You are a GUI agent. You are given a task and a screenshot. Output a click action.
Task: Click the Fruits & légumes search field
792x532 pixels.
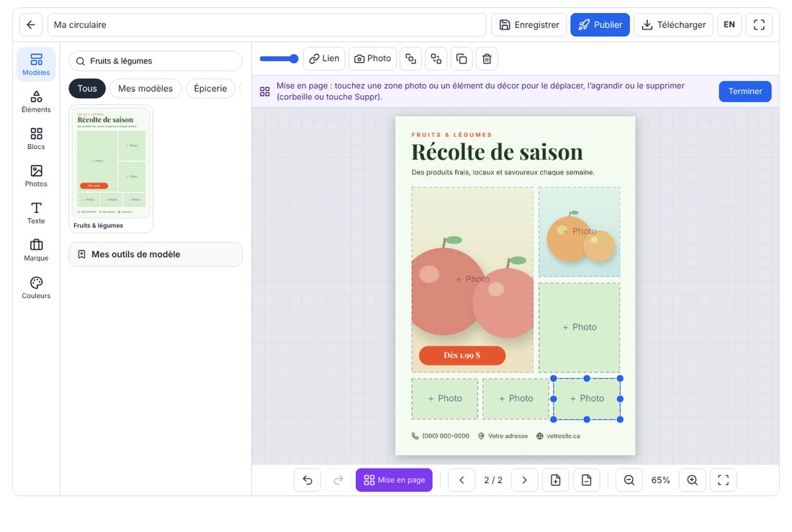pos(156,61)
